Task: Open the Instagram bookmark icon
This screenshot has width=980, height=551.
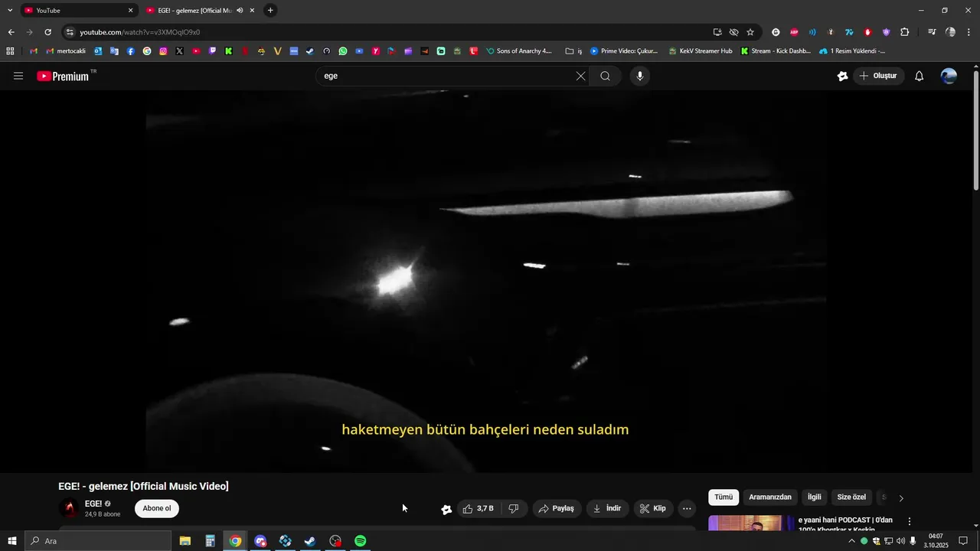Action: 163,51
